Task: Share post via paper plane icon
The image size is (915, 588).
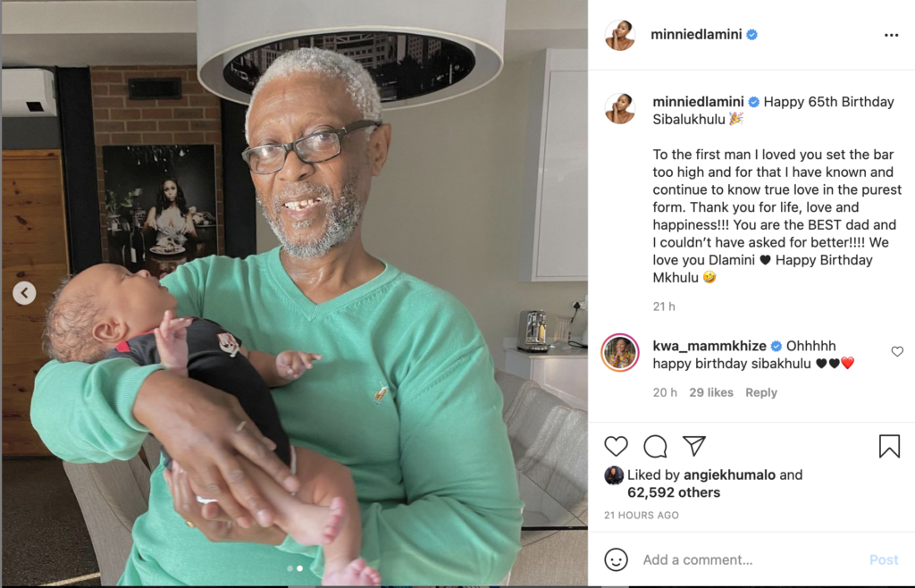Action: point(694,446)
